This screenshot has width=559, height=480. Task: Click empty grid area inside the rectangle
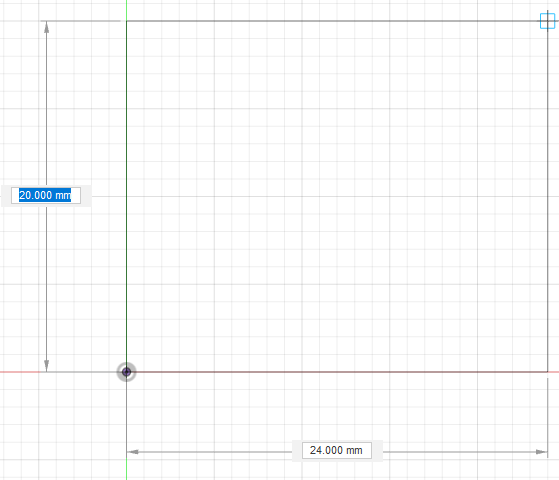[x=337, y=196]
